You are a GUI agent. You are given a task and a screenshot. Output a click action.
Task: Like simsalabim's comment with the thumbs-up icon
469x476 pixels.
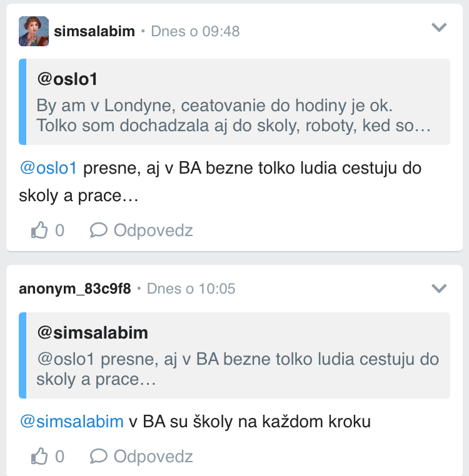pyautogui.click(x=39, y=231)
